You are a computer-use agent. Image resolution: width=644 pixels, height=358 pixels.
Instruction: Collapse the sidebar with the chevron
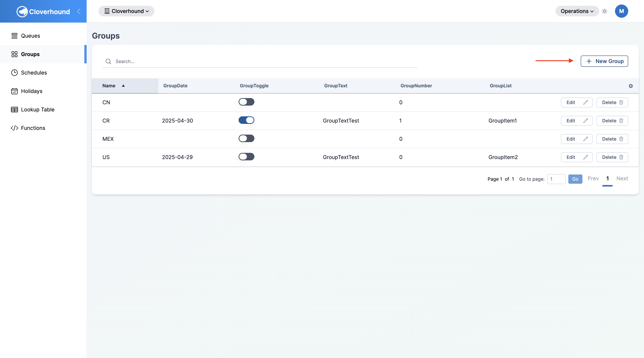79,11
